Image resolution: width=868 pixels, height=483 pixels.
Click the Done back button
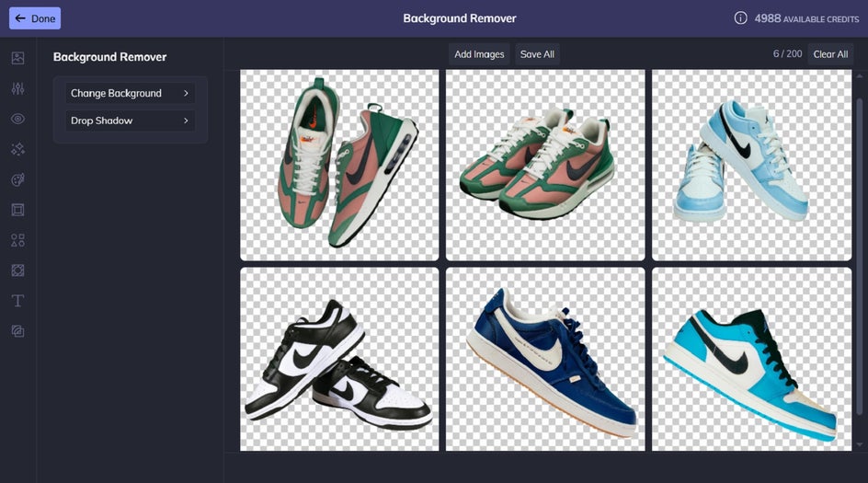(35, 18)
